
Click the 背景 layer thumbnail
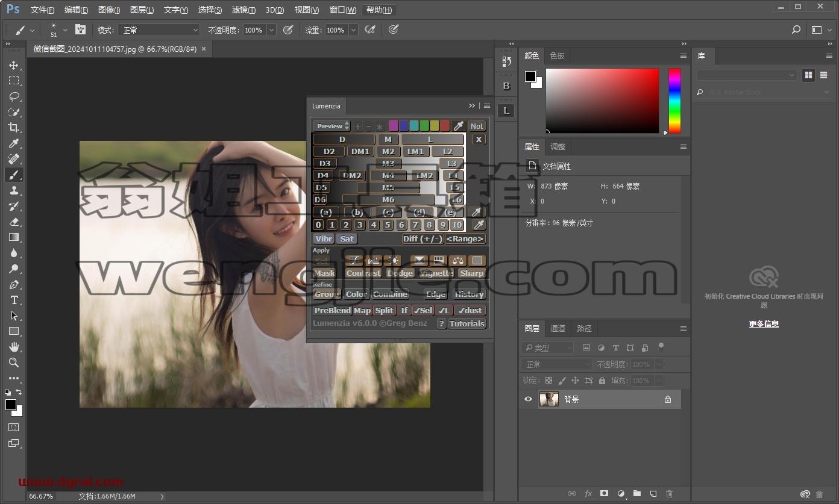click(548, 399)
